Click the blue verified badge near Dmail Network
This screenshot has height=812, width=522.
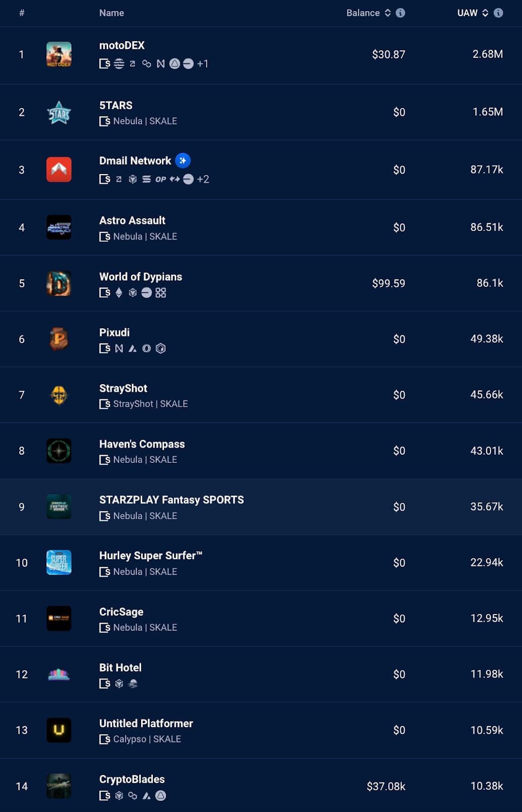(x=183, y=161)
